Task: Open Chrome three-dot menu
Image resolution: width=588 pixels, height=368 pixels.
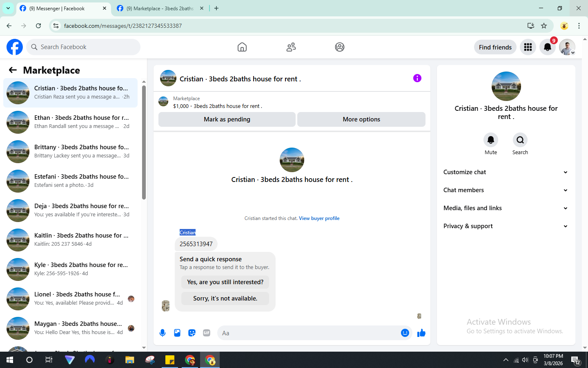Action: [x=579, y=26]
